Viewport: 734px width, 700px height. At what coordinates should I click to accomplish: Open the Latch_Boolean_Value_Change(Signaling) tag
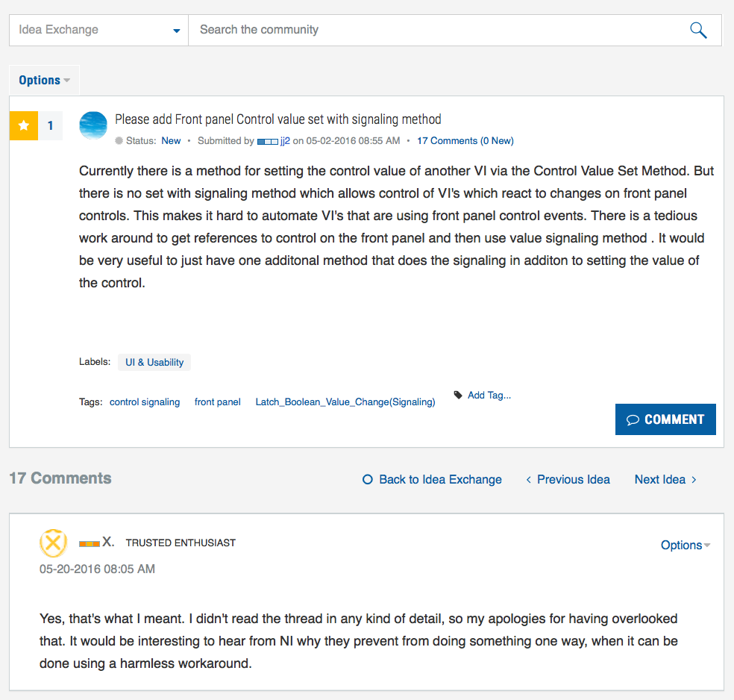coord(345,402)
